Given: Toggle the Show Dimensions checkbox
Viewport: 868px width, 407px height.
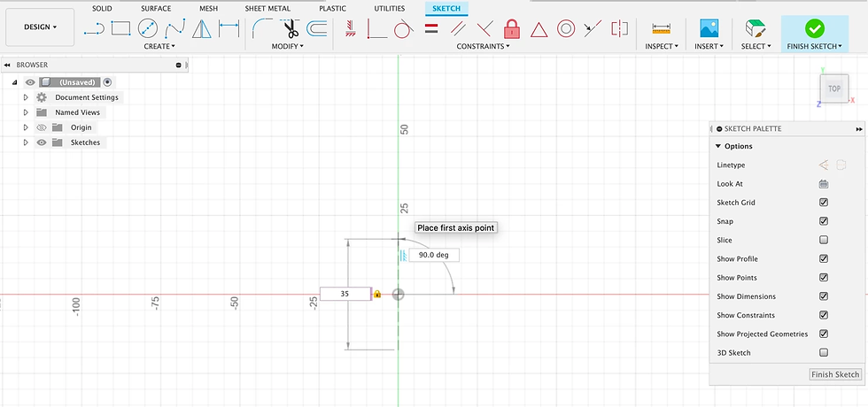Looking at the screenshot, I should 824,296.
